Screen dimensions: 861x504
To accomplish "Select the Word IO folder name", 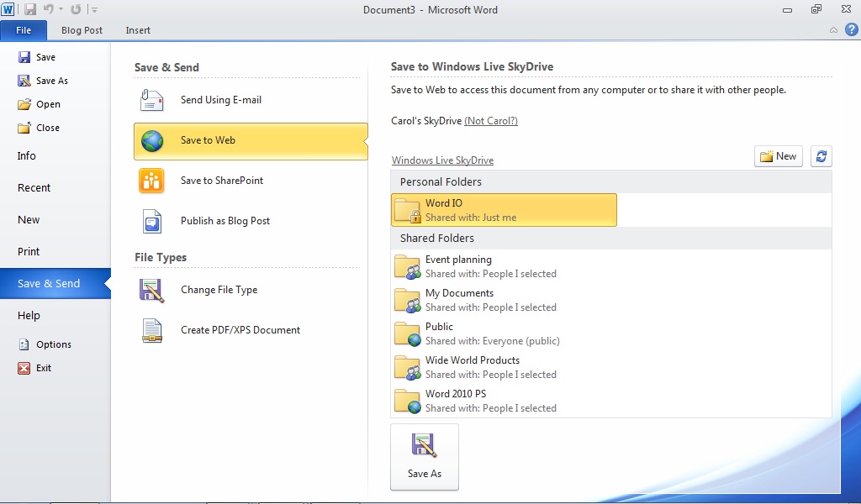I will coord(444,203).
